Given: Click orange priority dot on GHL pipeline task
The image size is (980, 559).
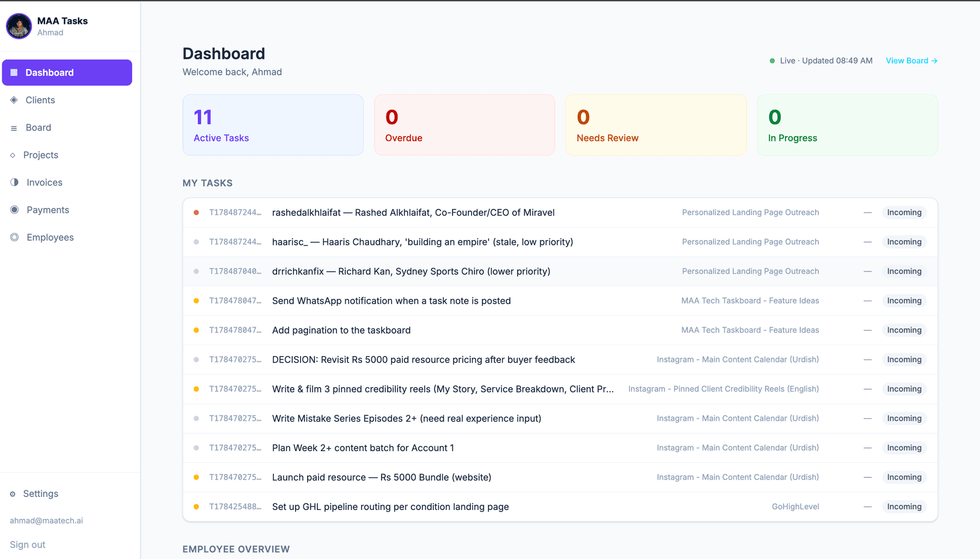Looking at the screenshot, I should (196, 506).
